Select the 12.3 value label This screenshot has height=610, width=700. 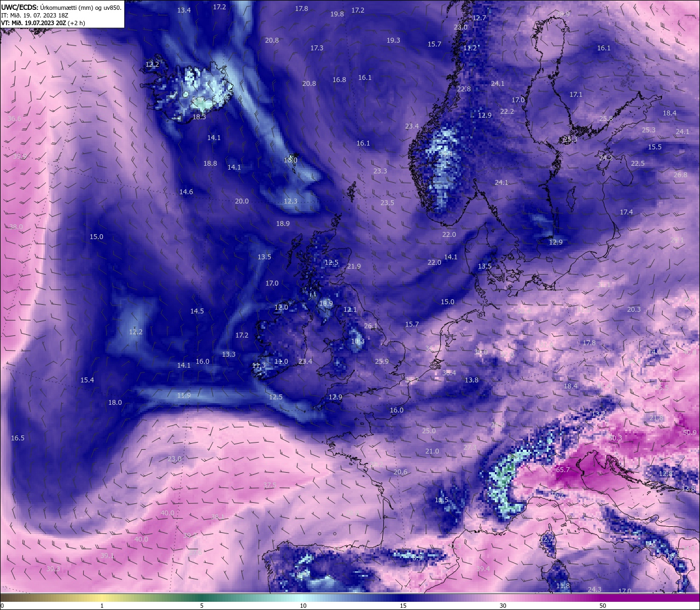click(x=290, y=201)
